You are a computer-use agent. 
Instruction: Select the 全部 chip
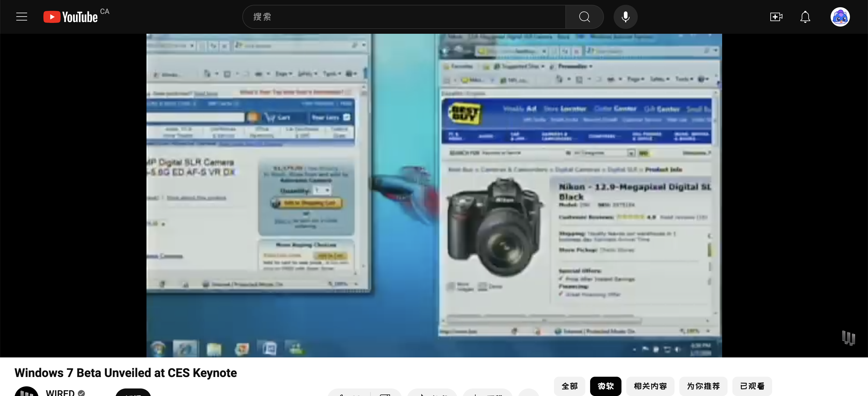point(569,386)
